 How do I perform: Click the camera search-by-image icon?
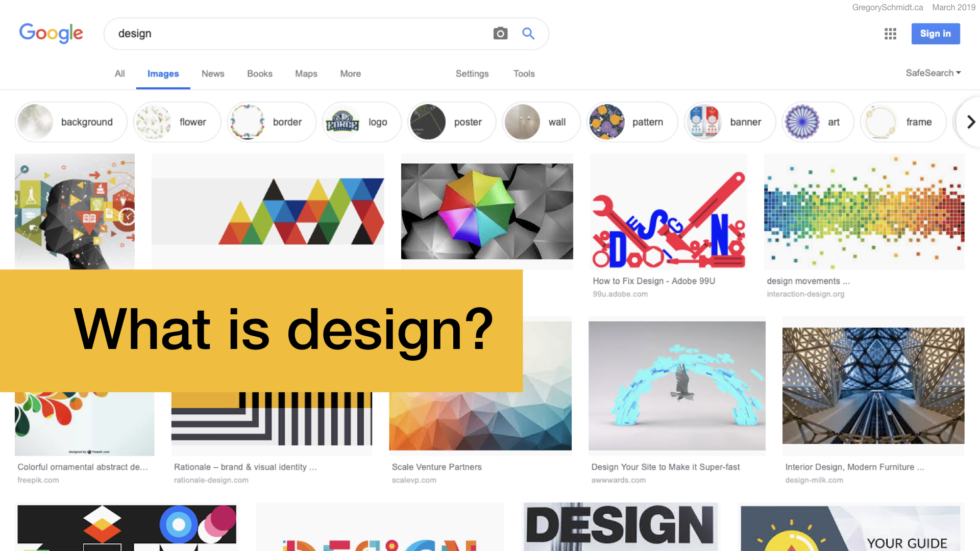pos(500,34)
